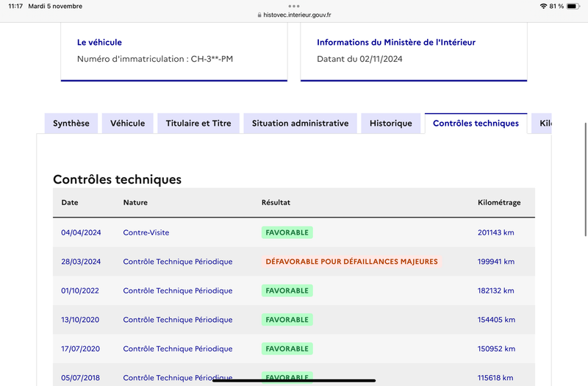Tap the battery status icon
Image resolution: width=588 pixels, height=386 pixels.
tap(573, 6)
